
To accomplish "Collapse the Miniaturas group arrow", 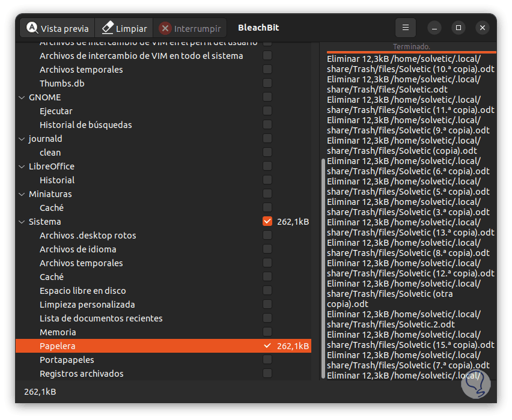I will pyautogui.click(x=22, y=194).
